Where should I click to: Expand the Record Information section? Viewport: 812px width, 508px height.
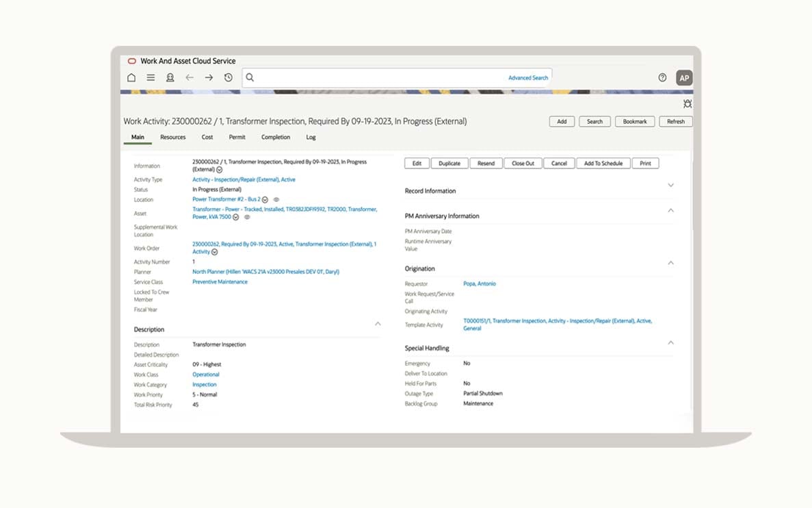(x=670, y=186)
